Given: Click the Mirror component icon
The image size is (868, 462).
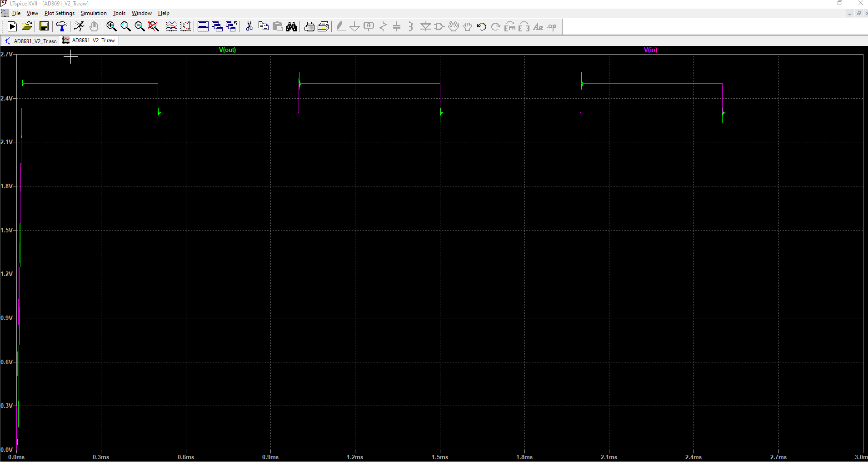Looking at the screenshot, I should coord(524,26).
